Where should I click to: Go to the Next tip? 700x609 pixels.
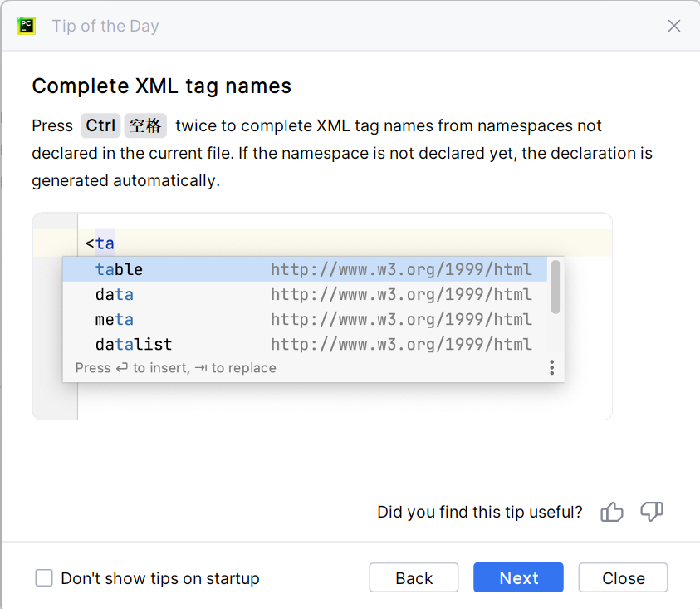coord(518,578)
